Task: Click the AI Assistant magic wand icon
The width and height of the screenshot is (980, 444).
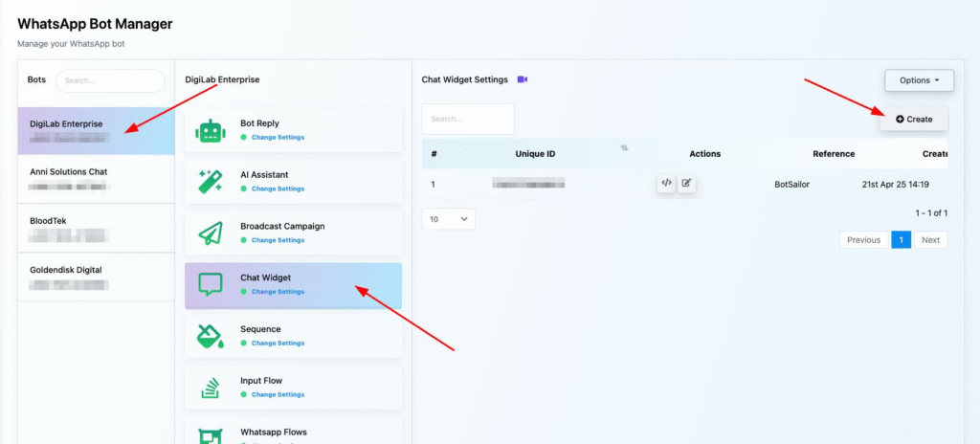Action: pos(210,182)
